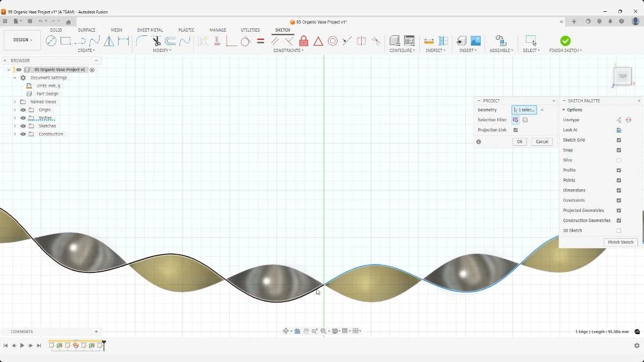Viewport: 644px width, 362px height.
Task: Expand the Named Views folder
Action: (x=15, y=101)
